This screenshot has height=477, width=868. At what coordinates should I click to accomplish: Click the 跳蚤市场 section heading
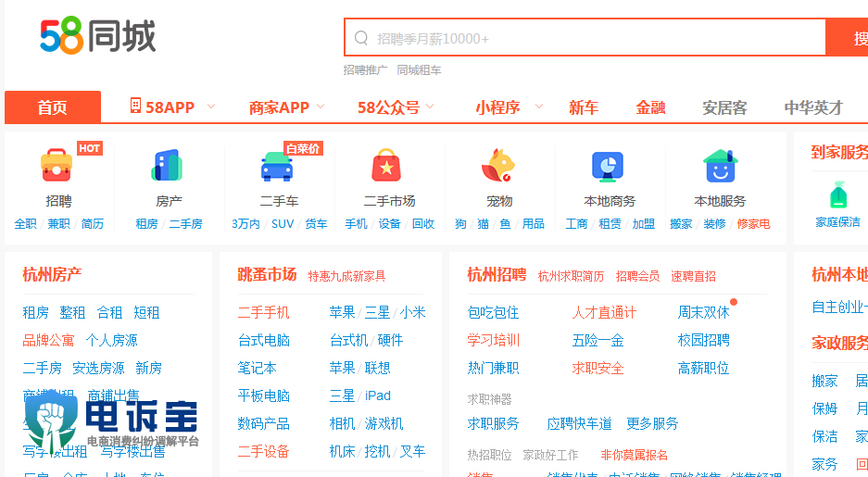coord(267,274)
